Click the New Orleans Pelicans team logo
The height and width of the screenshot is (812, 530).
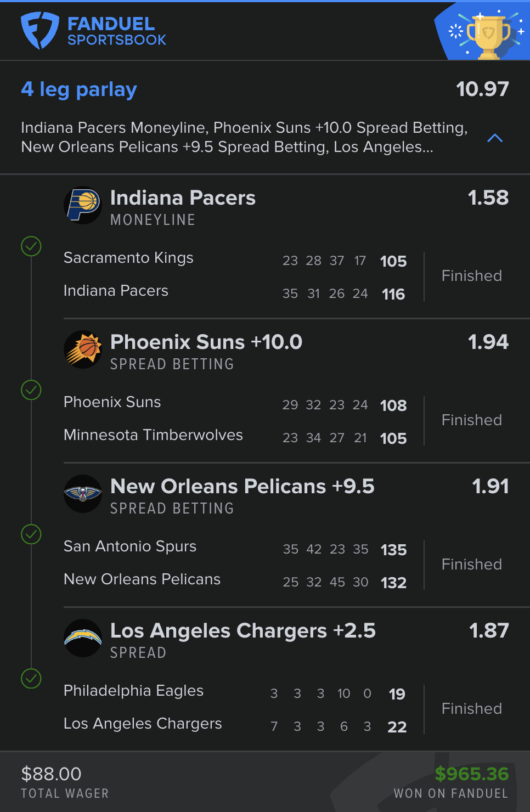point(83,494)
